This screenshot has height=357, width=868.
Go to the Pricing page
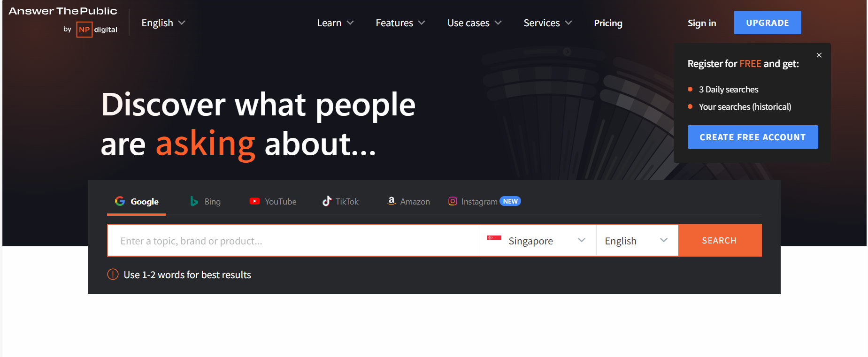608,23
